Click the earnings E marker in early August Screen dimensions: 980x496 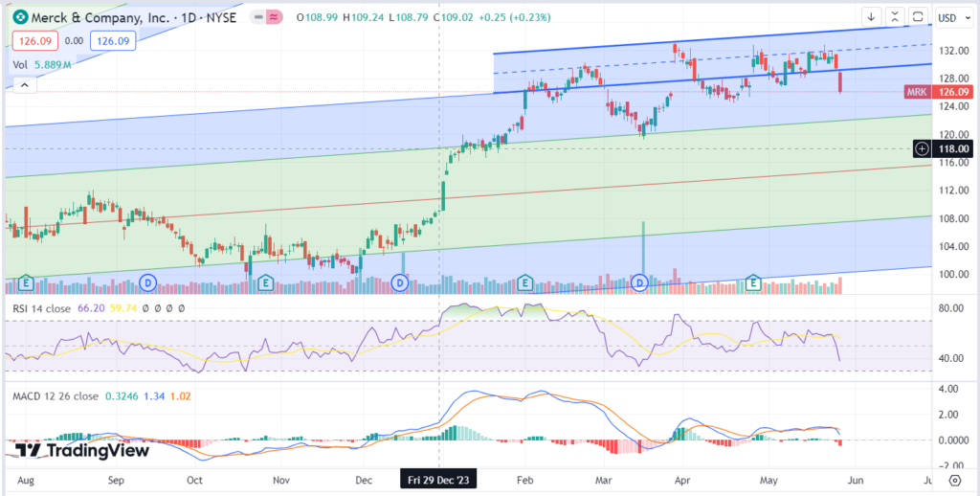[26, 283]
